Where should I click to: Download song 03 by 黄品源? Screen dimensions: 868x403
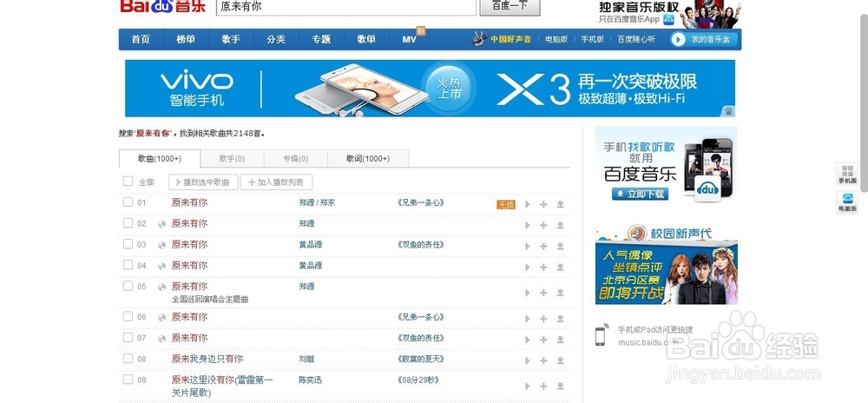coord(560,247)
